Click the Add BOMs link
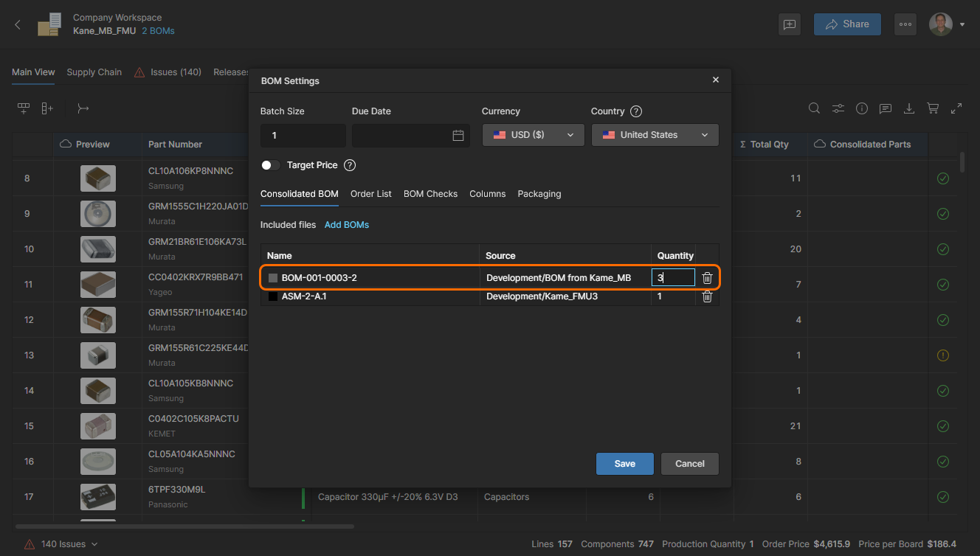This screenshot has height=556, width=980. point(347,225)
